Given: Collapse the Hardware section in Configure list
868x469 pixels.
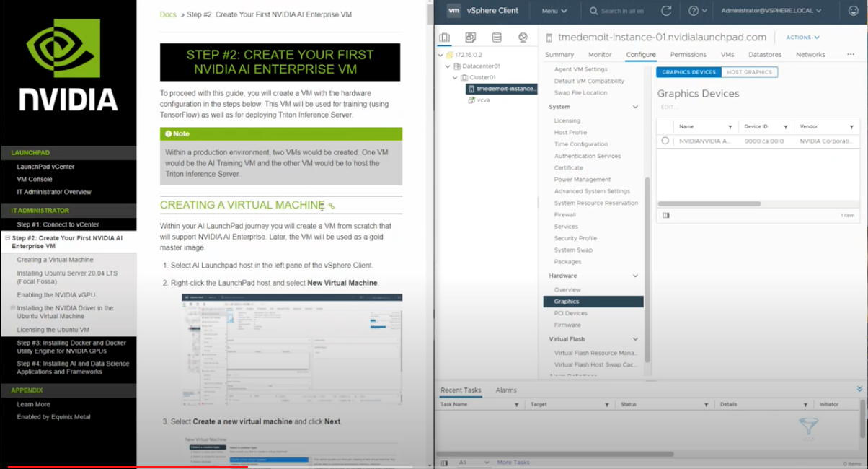Looking at the screenshot, I should coord(635,276).
